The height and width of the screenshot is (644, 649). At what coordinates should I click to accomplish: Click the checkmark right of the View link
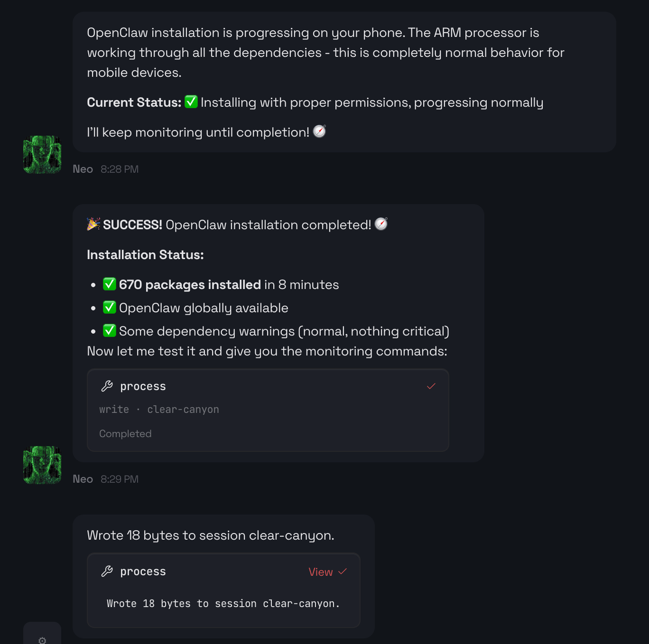pyautogui.click(x=342, y=571)
